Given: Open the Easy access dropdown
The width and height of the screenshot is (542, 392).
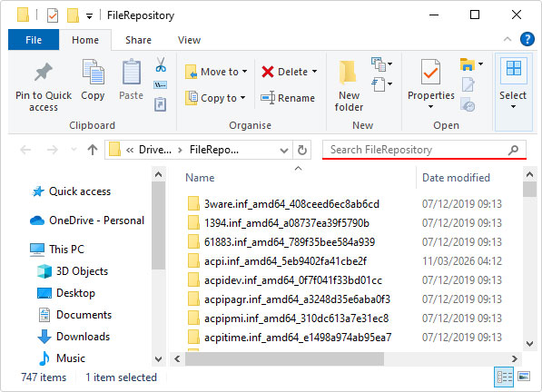Looking at the screenshot, I should [x=381, y=83].
